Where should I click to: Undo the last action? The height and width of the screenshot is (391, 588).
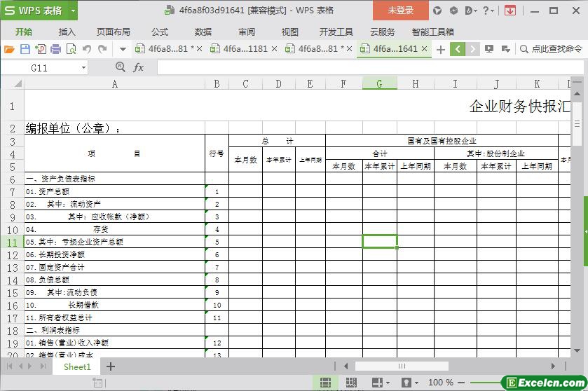pyautogui.click(x=87, y=49)
